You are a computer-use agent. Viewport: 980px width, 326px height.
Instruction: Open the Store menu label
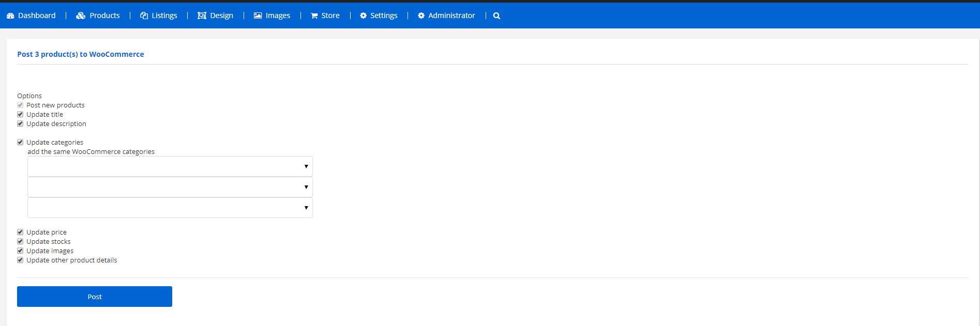330,15
